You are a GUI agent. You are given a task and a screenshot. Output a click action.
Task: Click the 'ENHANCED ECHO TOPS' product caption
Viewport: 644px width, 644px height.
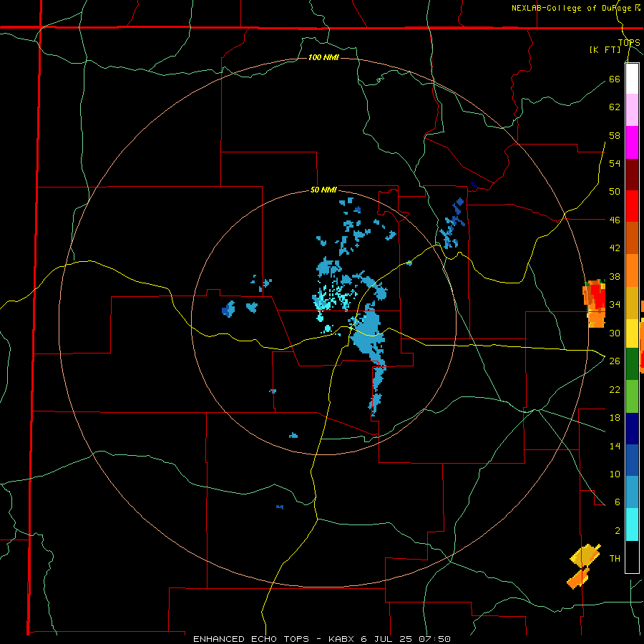251,639
